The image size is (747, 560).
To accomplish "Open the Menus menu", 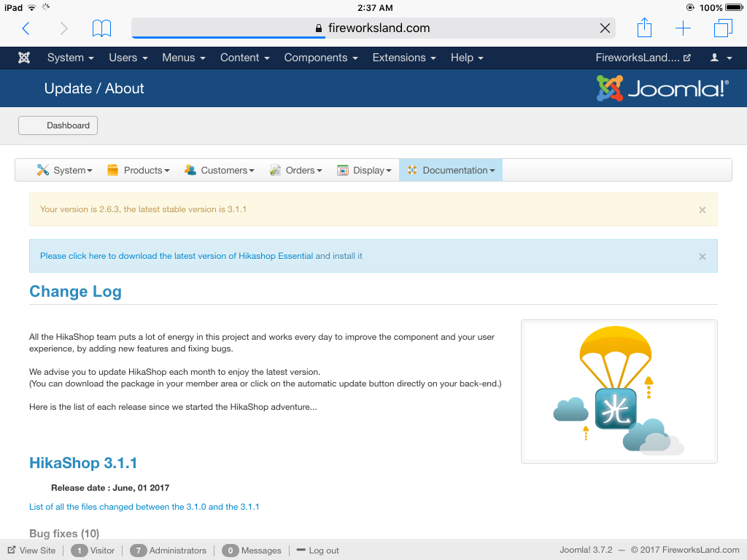I will [183, 58].
